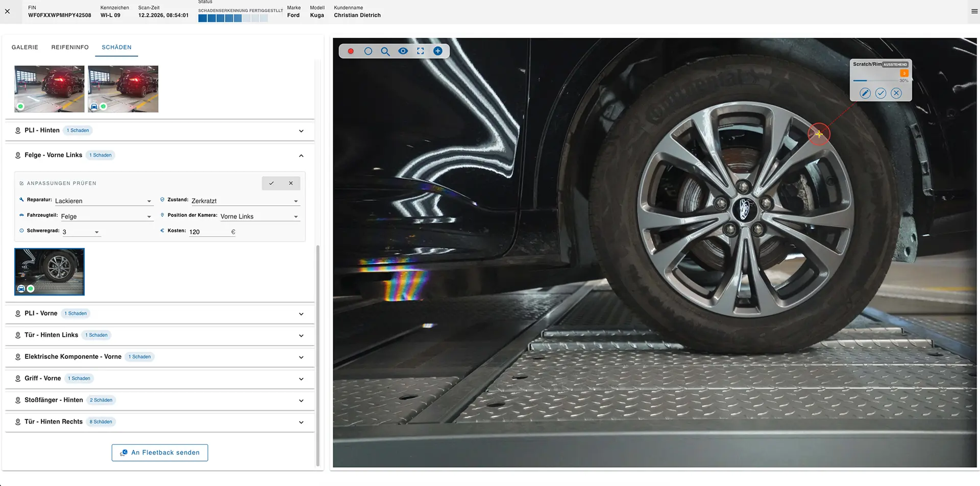Discard Anpassungen prüfen with the X
The width and height of the screenshot is (980, 486).
tap(291, 183)
